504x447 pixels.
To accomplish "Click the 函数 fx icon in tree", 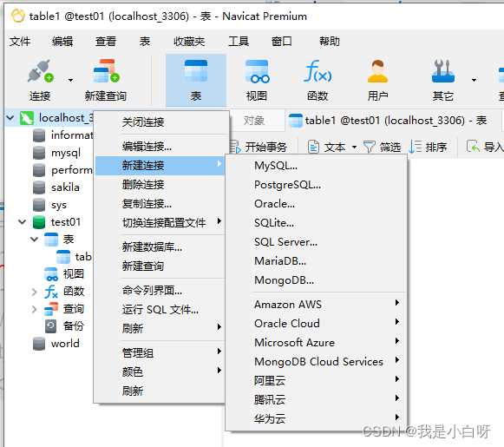I will [x=51, y=292].
